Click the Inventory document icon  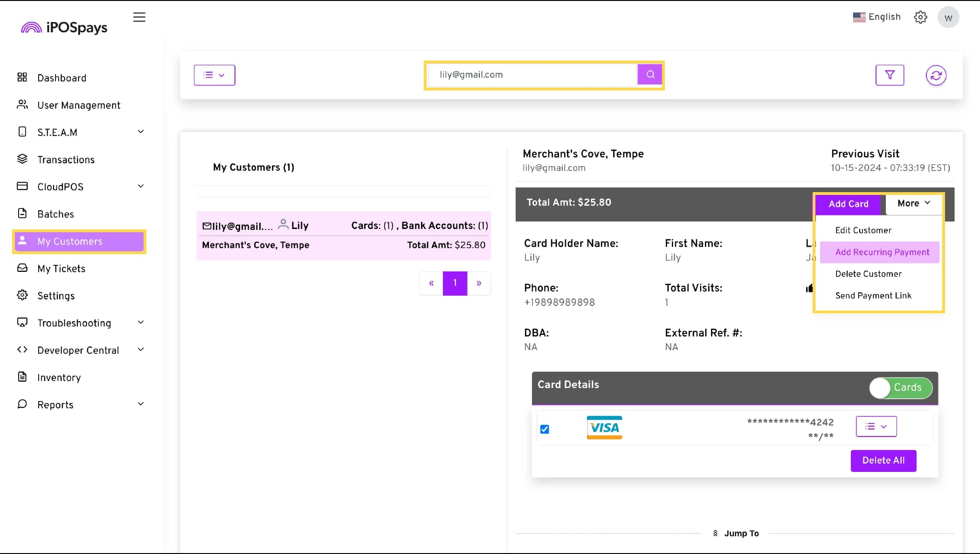tap(22, 376)
